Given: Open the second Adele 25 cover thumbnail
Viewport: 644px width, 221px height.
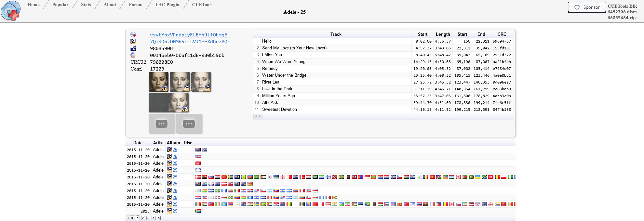Looking at the screenshot, I should [x=180, y=82].
